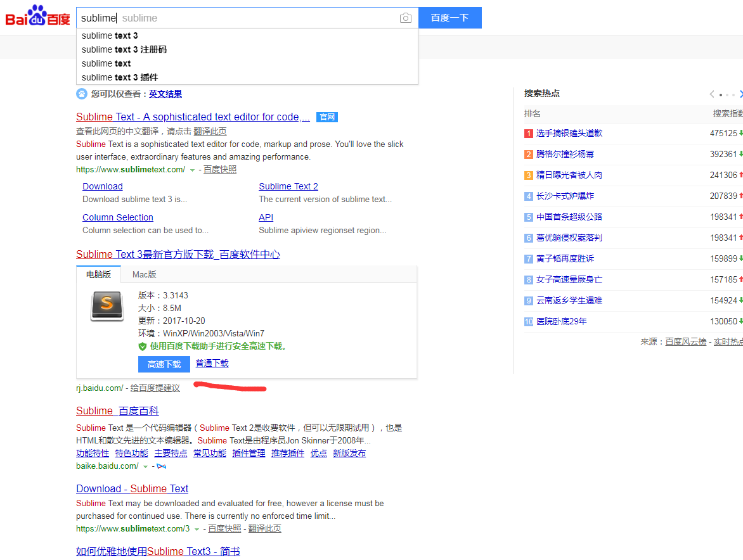Click the 翻译此页 link under first result

[x=210, y=131]
